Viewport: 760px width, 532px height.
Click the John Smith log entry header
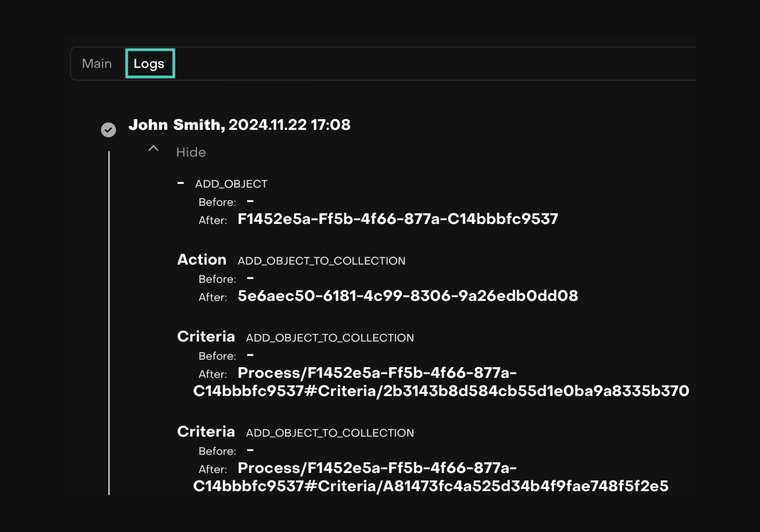point(239,125)
